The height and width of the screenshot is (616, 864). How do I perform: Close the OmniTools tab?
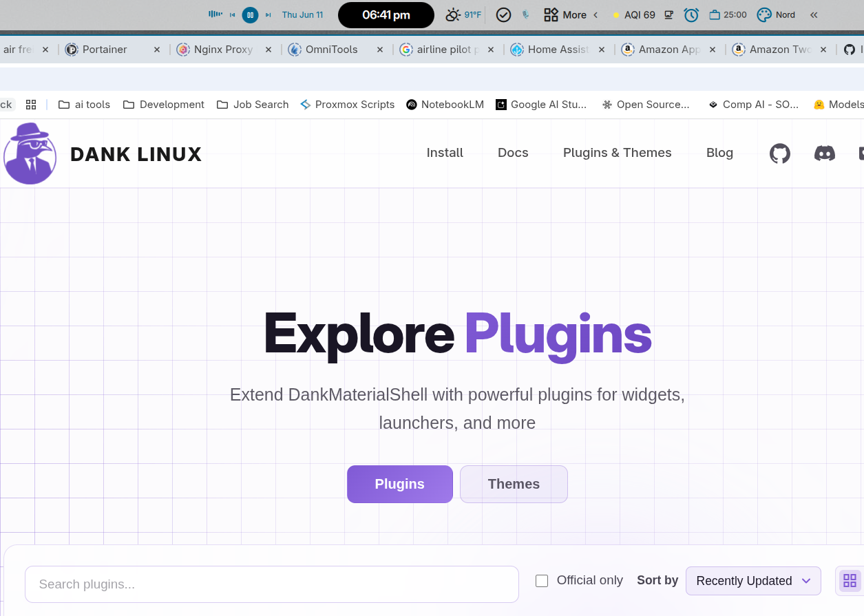tap(380, 50)
